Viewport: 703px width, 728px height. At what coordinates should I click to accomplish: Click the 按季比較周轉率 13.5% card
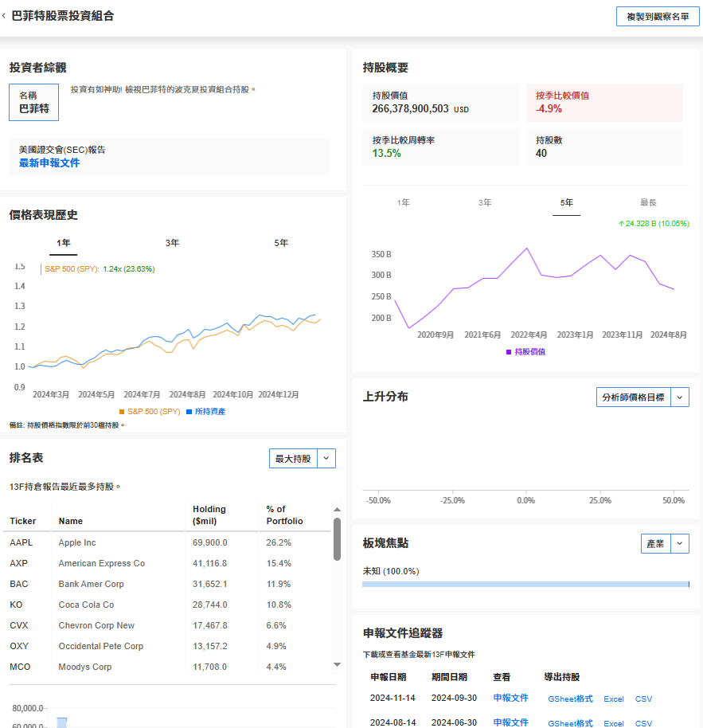[x=441, y=147]
